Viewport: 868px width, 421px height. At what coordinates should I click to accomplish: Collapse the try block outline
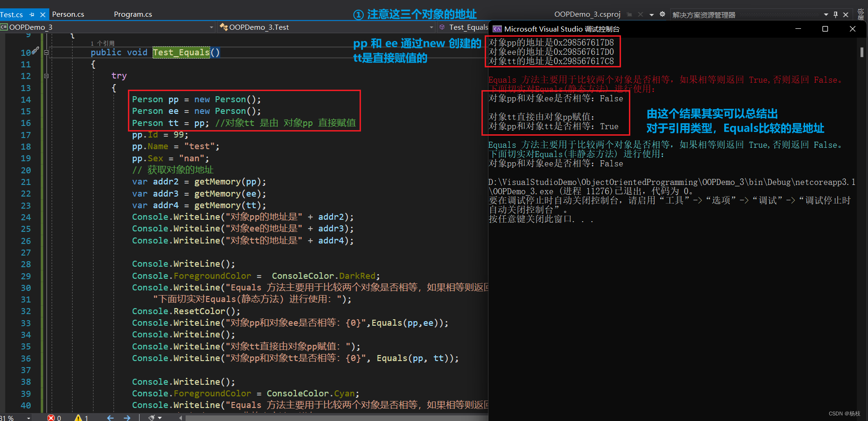coord(46,75)
